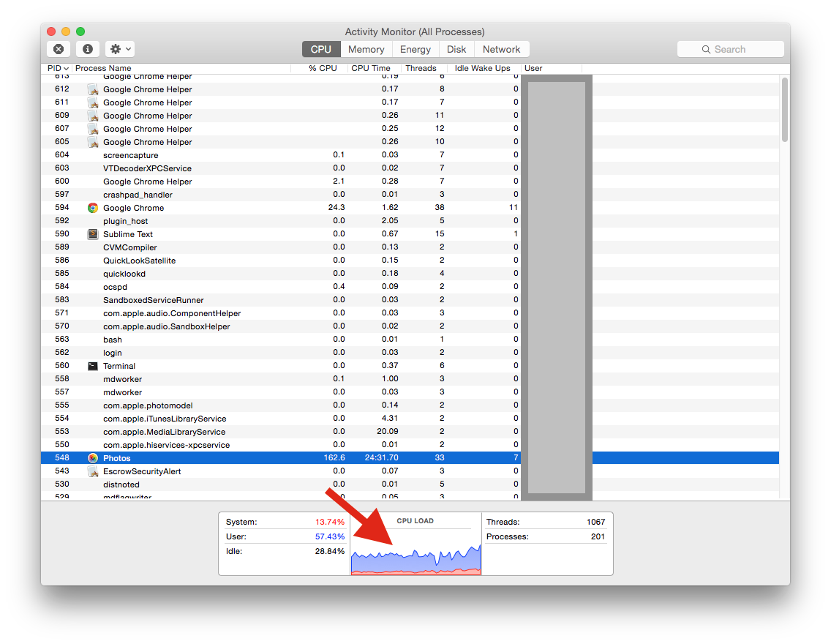This screenshot has width=831, height=644.
Task: Select the login process
Action: 410,353
